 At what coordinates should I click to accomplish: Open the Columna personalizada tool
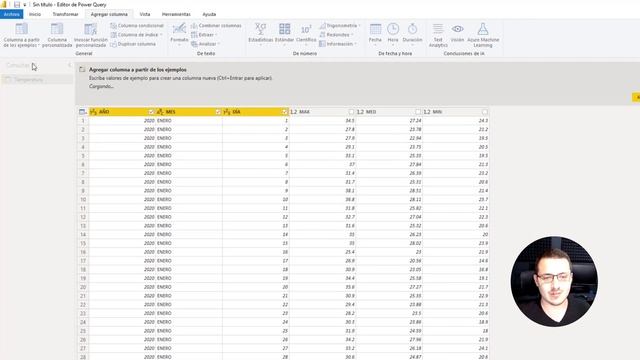[x=57, y=35]
